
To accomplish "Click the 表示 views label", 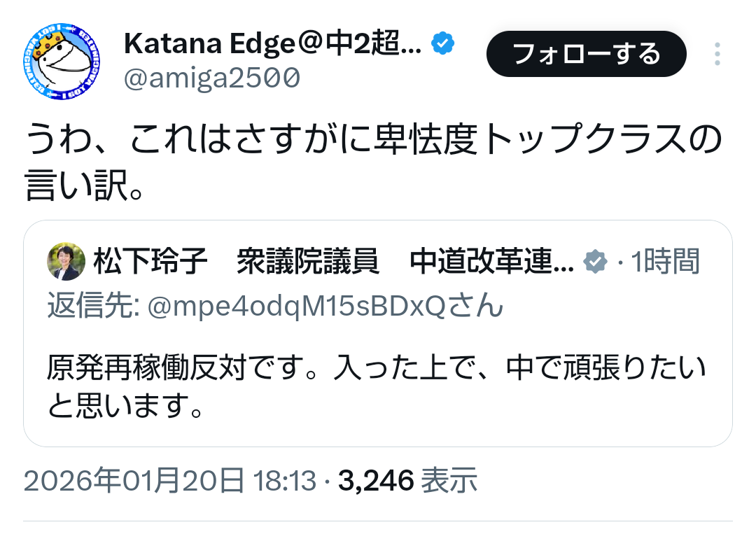I will point(451,482).
